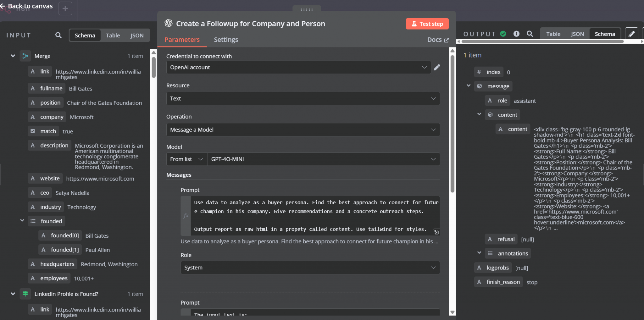
Task: Click the Test step button
Action: point(427,24)
